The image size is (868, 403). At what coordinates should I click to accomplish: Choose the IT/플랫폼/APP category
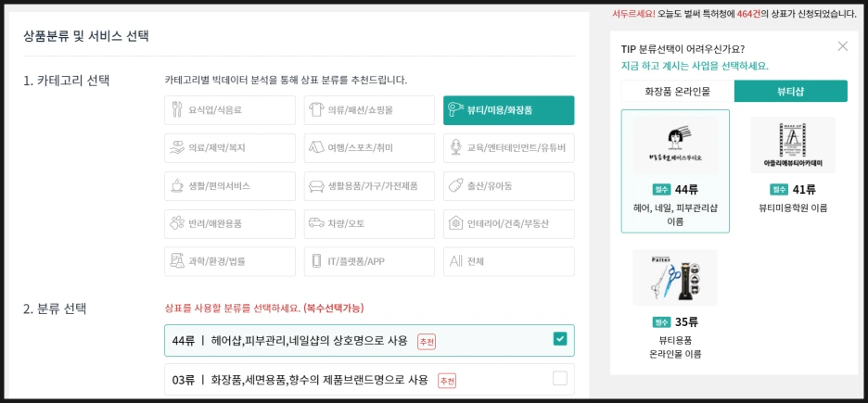pos(369,261)
